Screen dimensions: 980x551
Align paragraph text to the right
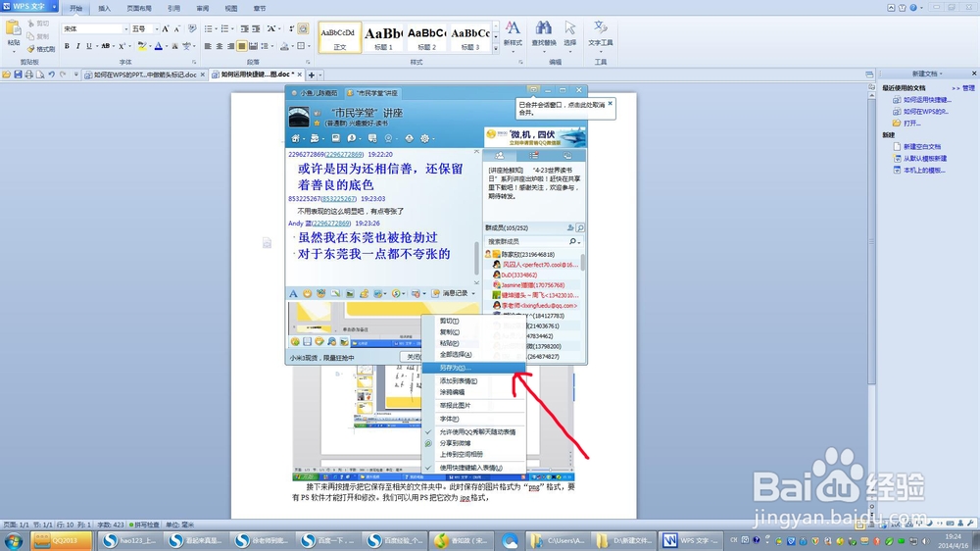[230, 46]
